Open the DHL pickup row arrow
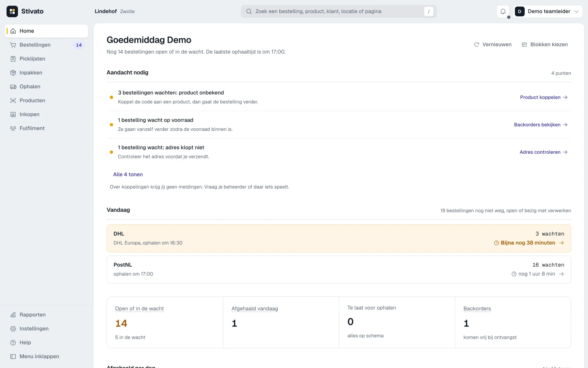The image size is (588, 368). 561,243
